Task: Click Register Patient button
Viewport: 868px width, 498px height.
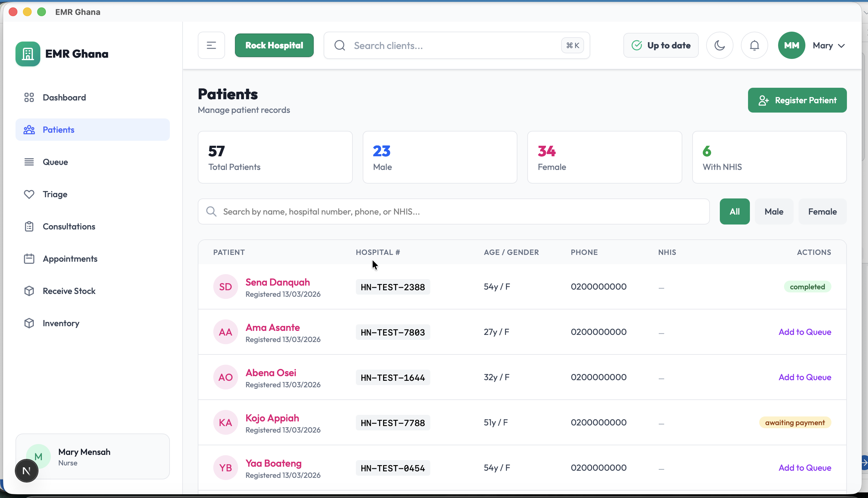Action: [x=797, y=100]
